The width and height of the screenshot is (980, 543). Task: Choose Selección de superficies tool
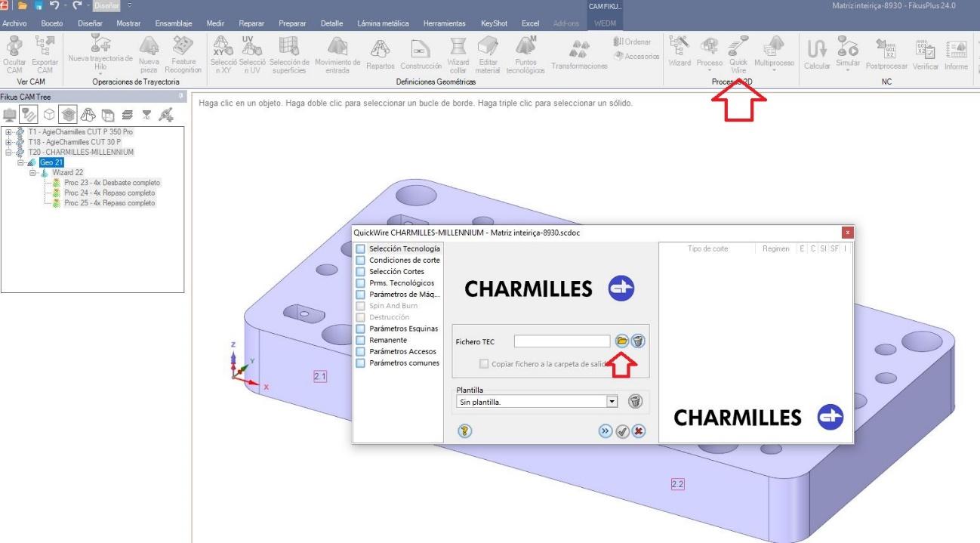click(289, 53)
